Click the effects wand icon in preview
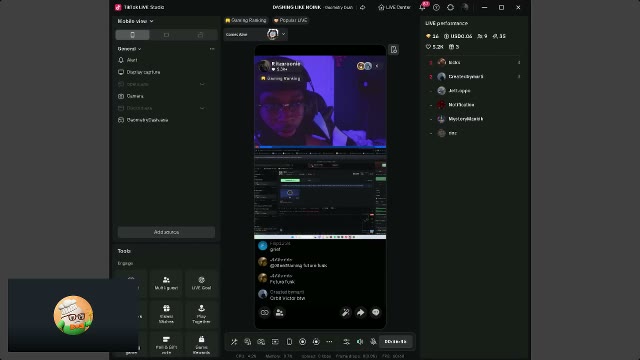This screenshot has height=360, width=640. 345,313
